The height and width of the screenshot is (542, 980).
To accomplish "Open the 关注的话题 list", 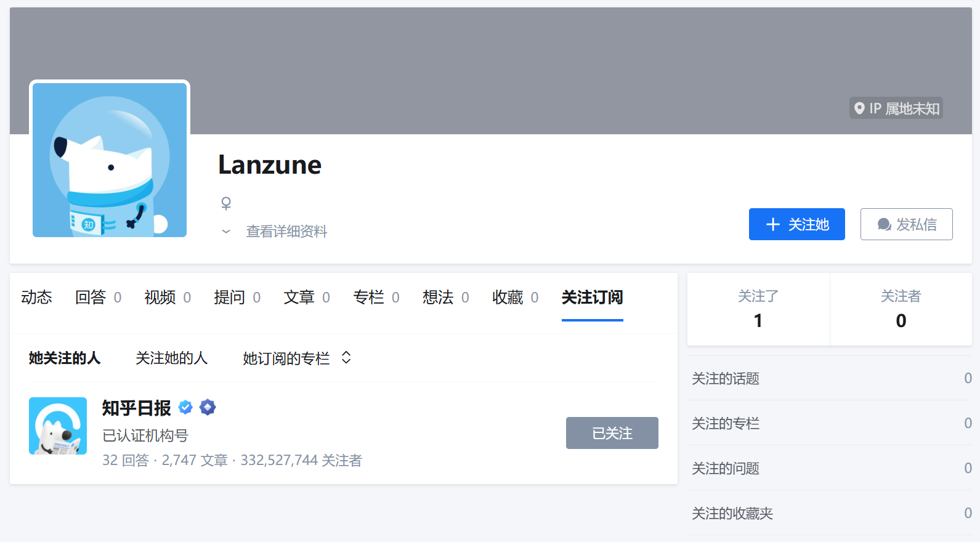I will 726,378.
